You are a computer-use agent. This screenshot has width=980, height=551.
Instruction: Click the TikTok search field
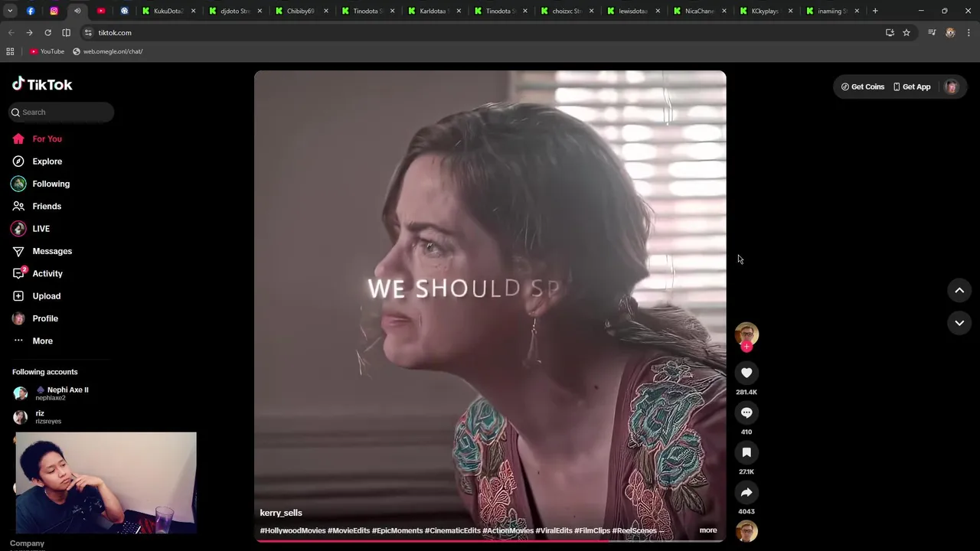[61, 112]
